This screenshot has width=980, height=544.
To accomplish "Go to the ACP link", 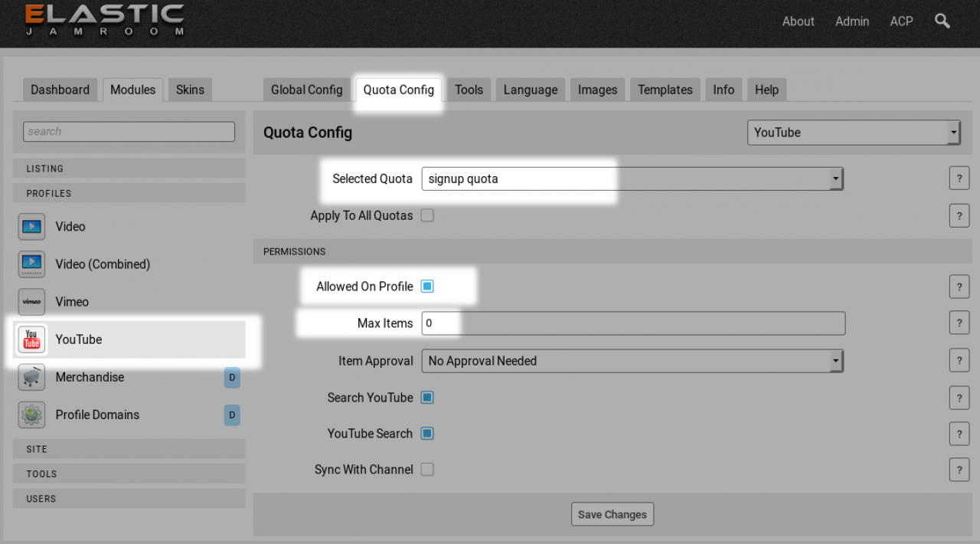I will [901, 21].
